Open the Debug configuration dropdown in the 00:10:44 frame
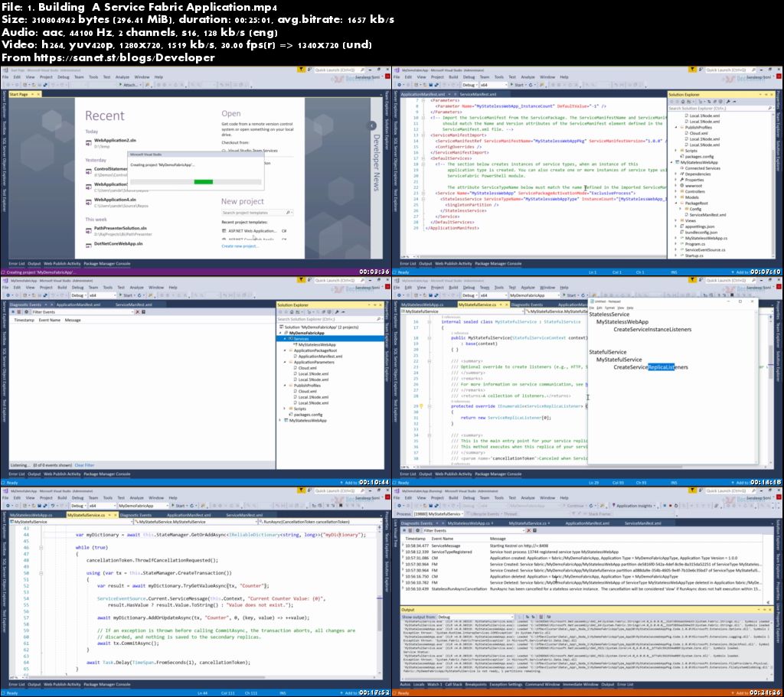This screenshot has width=784, height=697. point(78,295)
